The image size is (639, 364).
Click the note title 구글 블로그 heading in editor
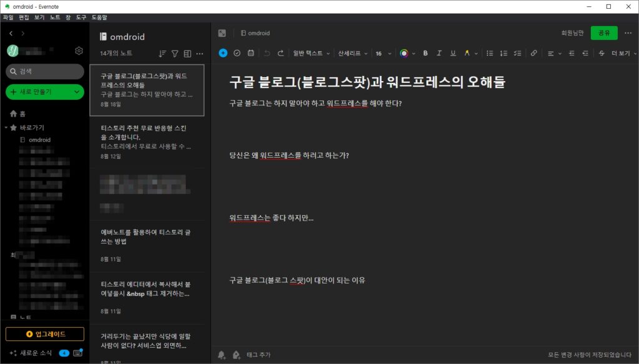367,82
